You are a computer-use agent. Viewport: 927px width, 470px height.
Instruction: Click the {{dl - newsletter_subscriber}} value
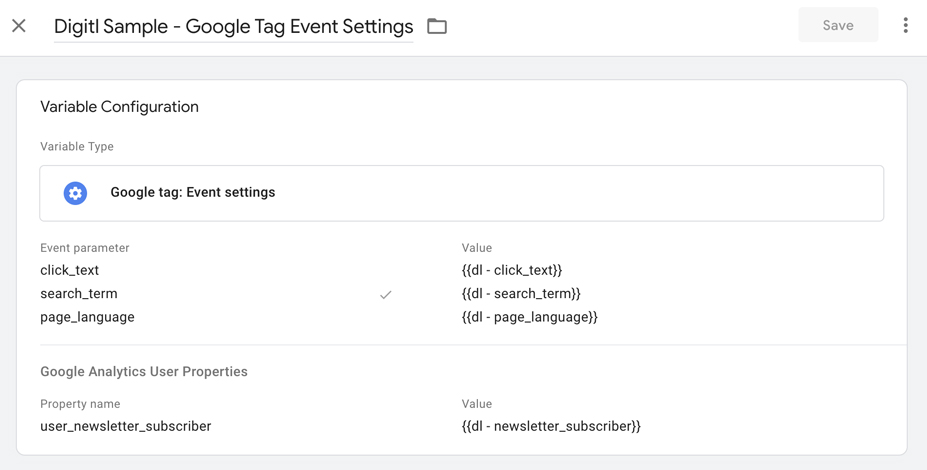coord(551,426)
